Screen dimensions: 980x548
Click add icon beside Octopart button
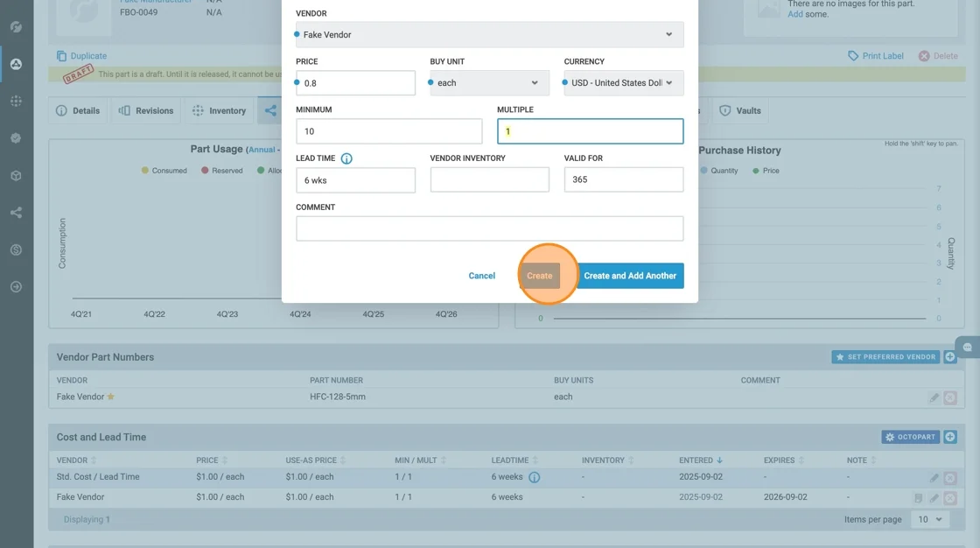[950, 437]
